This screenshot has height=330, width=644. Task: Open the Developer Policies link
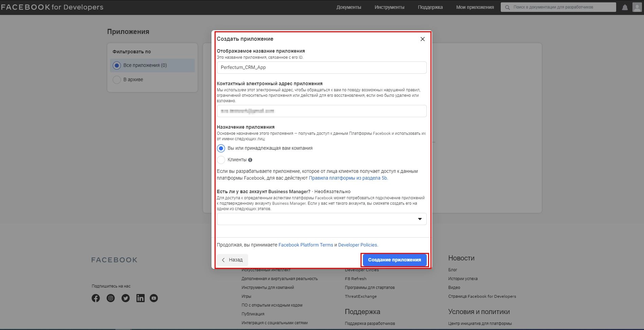[358, 245]
